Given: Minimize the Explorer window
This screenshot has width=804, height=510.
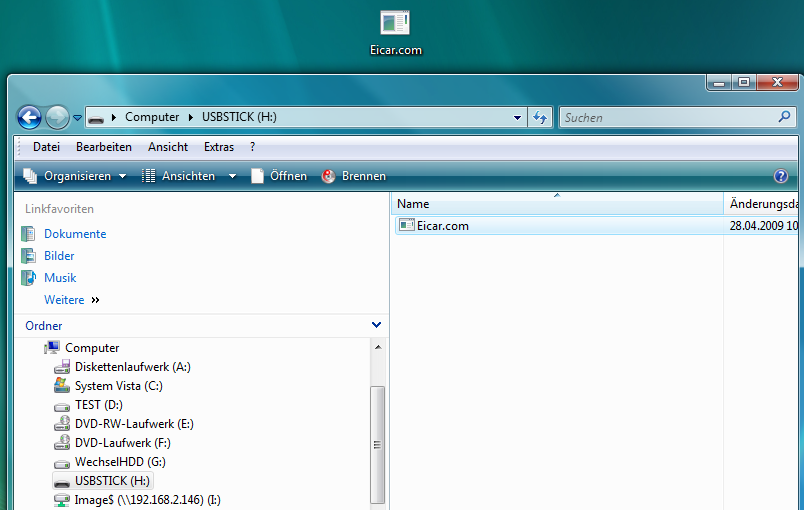Looking at the screenshot, I should coord(719,82).
